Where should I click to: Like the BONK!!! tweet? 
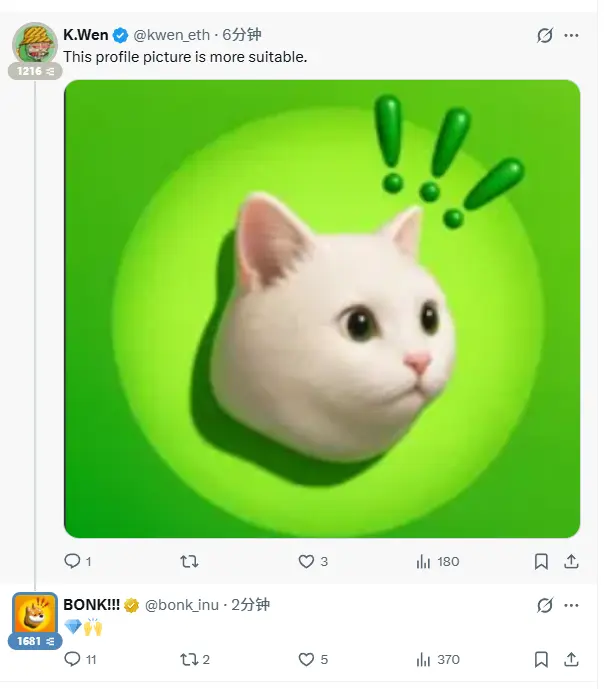coord(313,659)
